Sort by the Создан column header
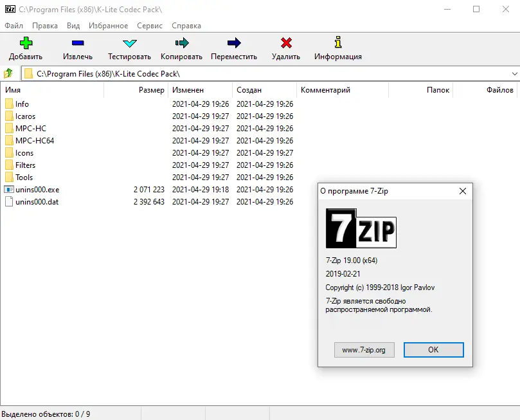The image size is (520, 420). pyautogui.click(x=265, y=90)
